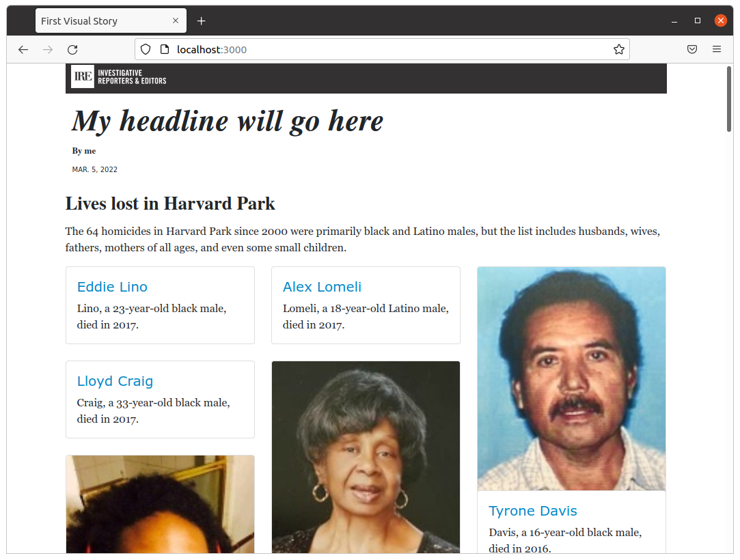Image resolution: width=740 pixels, height=560 pixels.
Task: Open the Save to Pocket icon
Action: coord(692,49)
